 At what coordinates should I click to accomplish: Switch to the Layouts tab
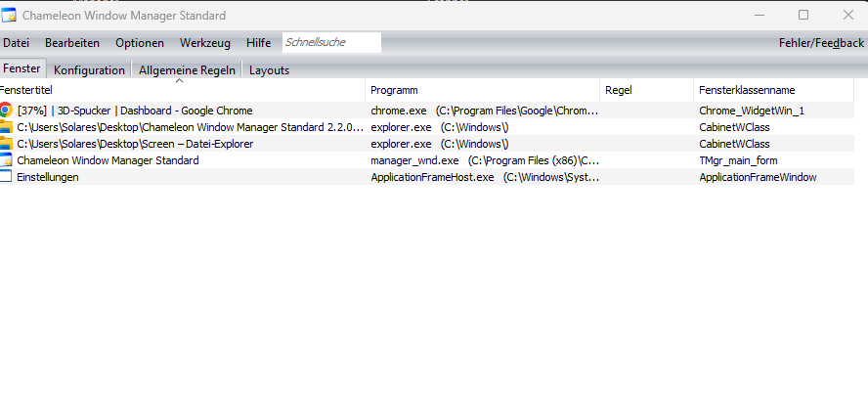[269, 70]
